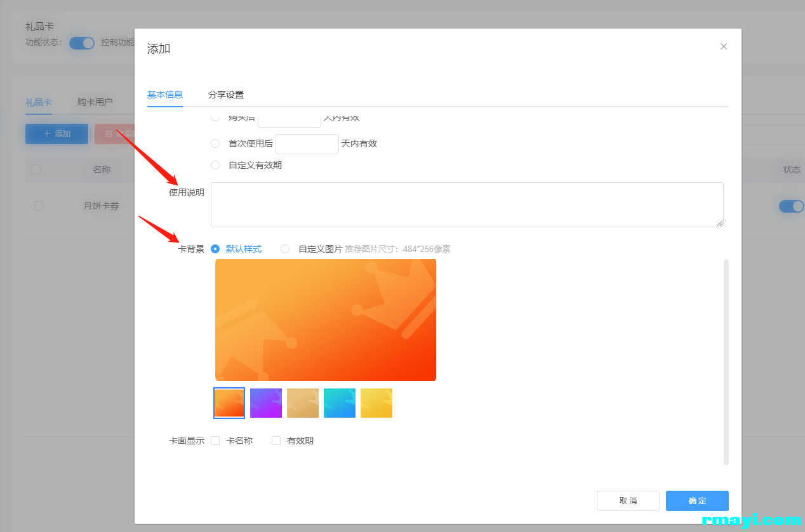This screenshot has width=805, height=532.
Task: Click the 取消 button
Action: (x=628, y=501)
